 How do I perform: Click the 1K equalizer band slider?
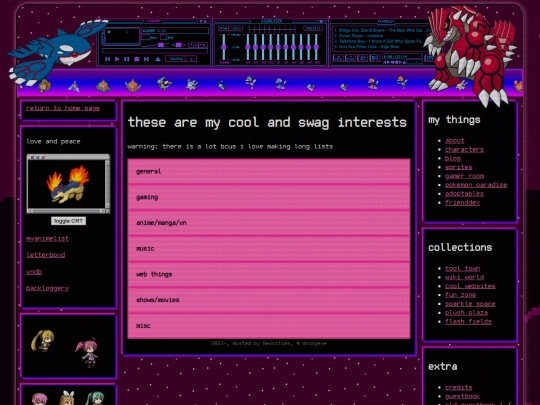pos(278,47)
